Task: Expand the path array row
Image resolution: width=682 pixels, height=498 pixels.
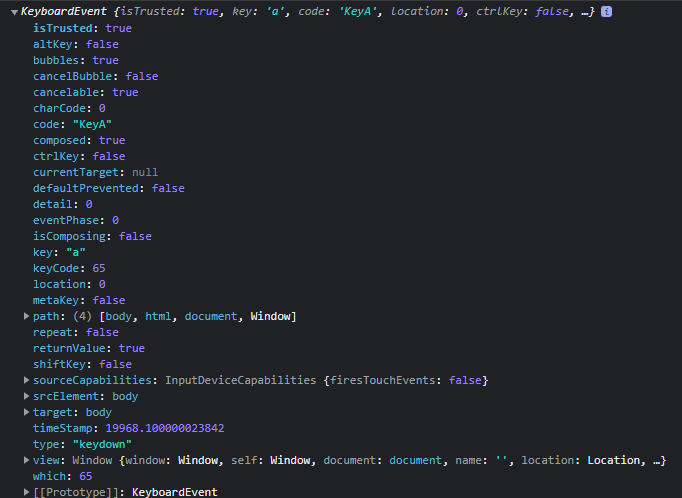Action: coord(26,316)
